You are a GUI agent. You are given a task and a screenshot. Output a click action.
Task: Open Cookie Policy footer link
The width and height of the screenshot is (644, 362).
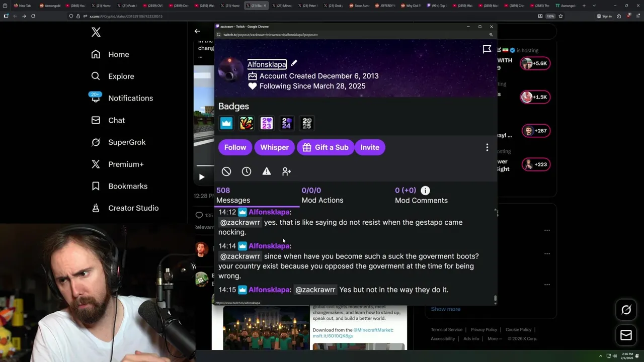518,330
